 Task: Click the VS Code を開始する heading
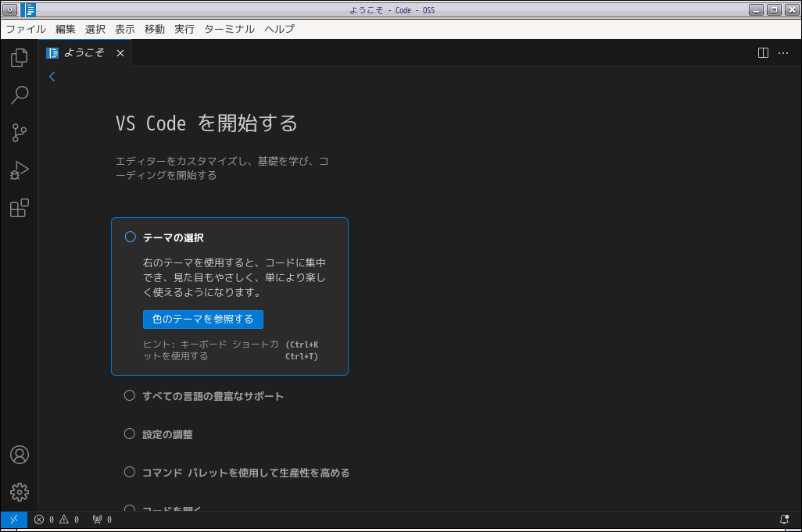click(206, 123)
